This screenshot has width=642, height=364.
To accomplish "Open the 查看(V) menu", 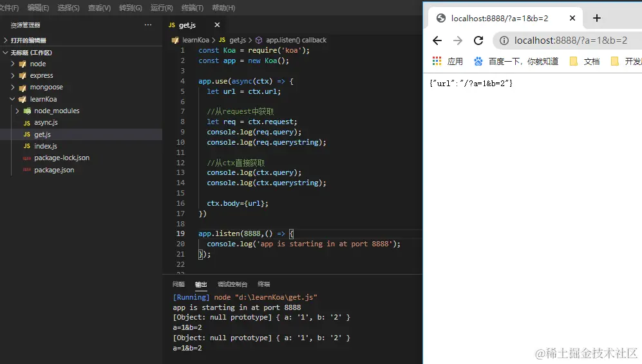I will [100, 8].
